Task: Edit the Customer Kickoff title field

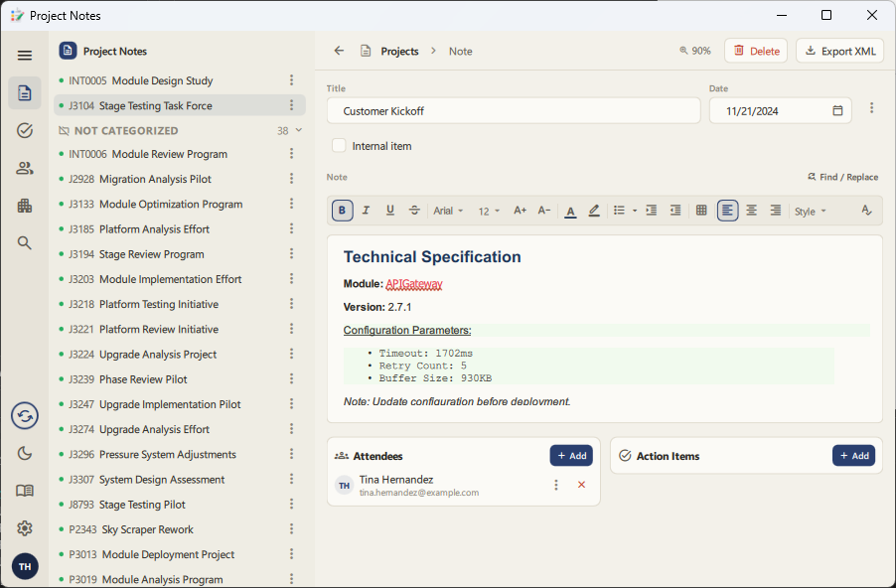Action: [x=514, y=111]
